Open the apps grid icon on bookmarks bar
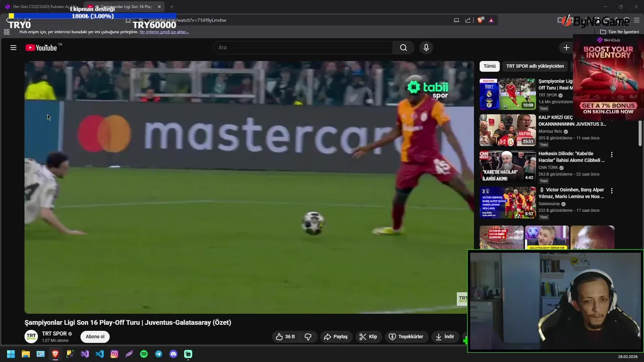This screenshot has width=644, height=362. click(7, 32)
